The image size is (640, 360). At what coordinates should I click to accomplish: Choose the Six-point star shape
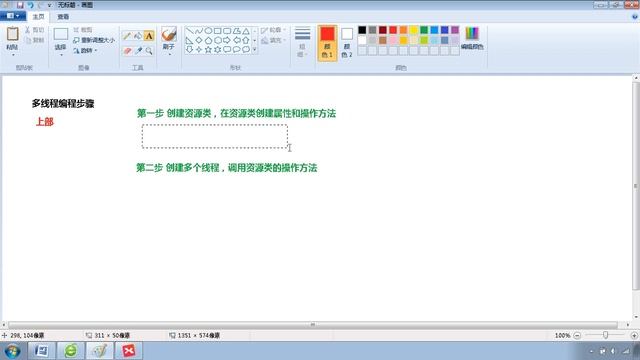click(x=218, y=50)
